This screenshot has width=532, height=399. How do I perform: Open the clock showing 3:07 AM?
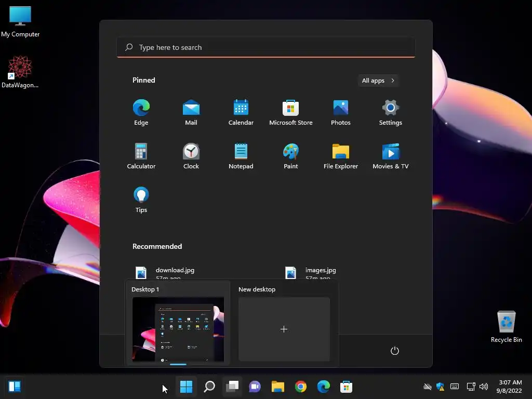509,387
